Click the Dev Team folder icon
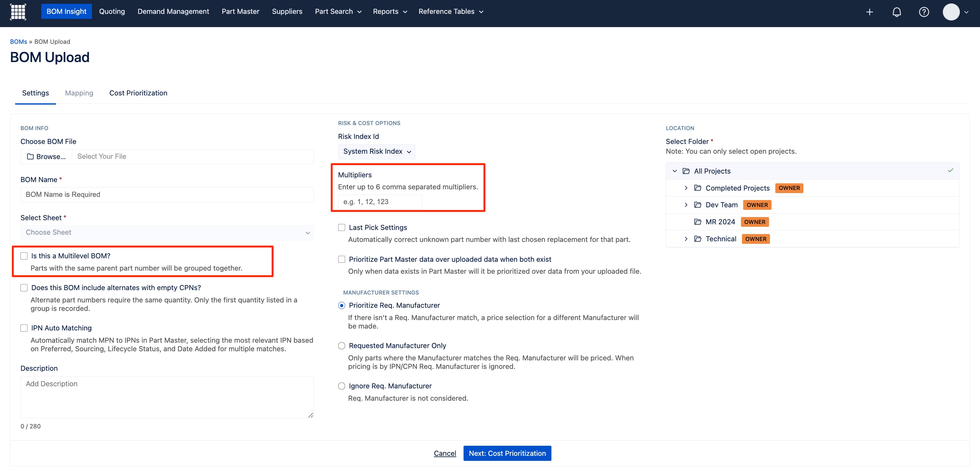 tap(697, 205)
